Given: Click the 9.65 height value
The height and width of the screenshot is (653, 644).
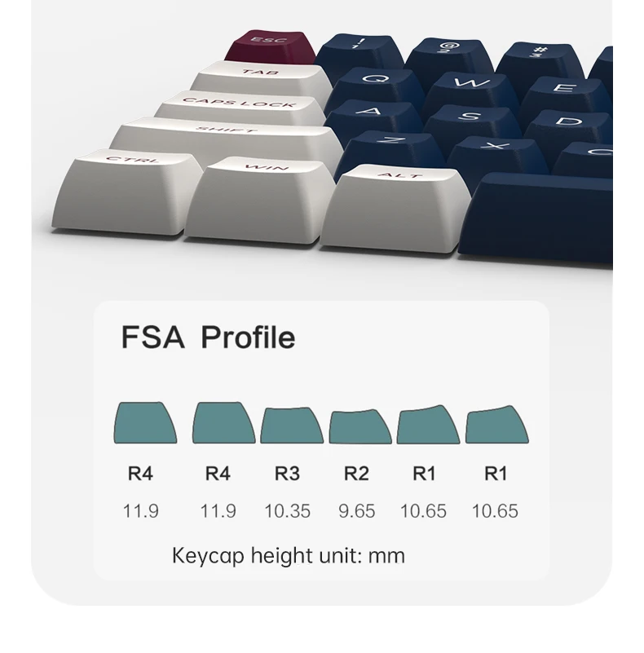Looking at the screenshot, I should (356, 511).
